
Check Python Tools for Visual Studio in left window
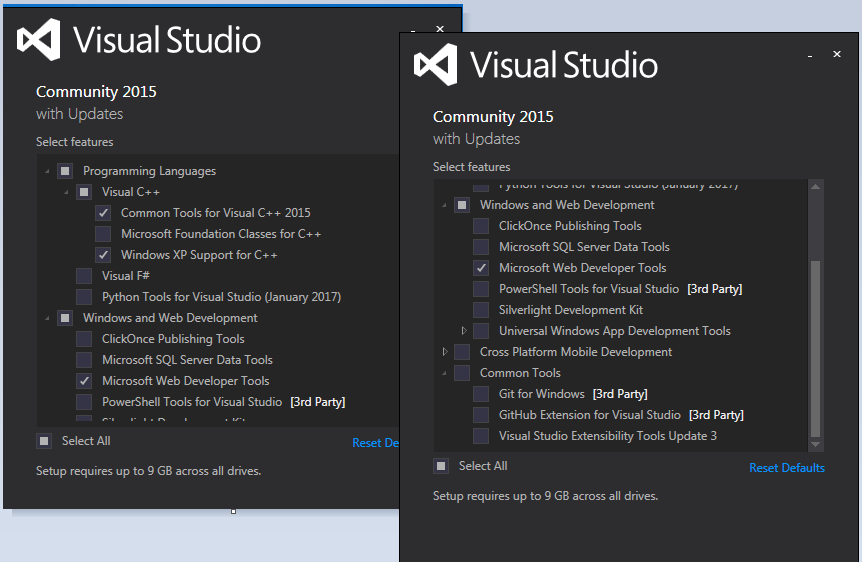pos(84,297)
